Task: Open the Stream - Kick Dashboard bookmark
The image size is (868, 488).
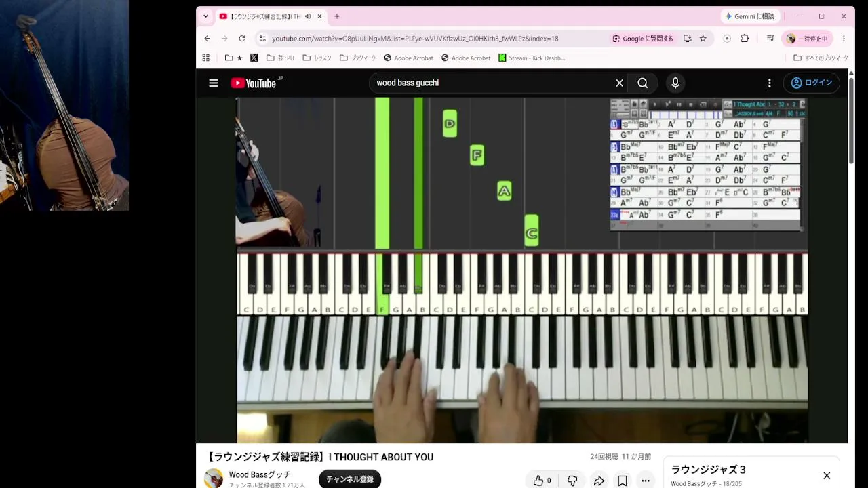Action: pos(532,58)
